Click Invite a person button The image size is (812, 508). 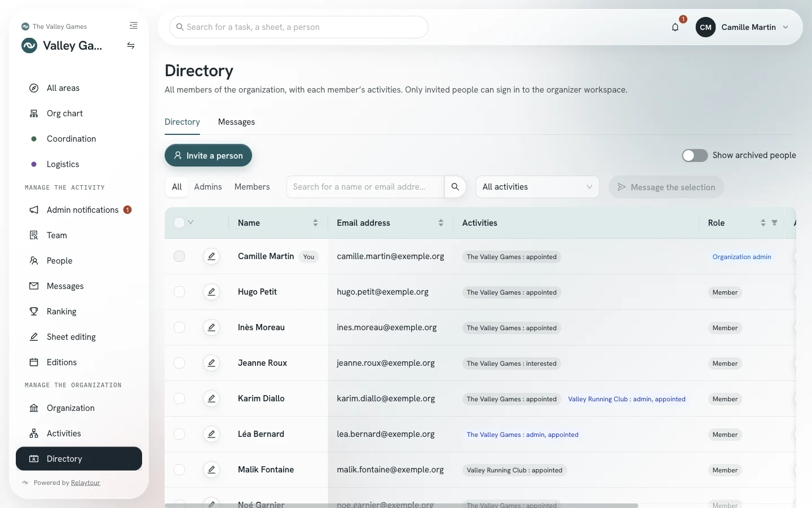pos(208,156)
